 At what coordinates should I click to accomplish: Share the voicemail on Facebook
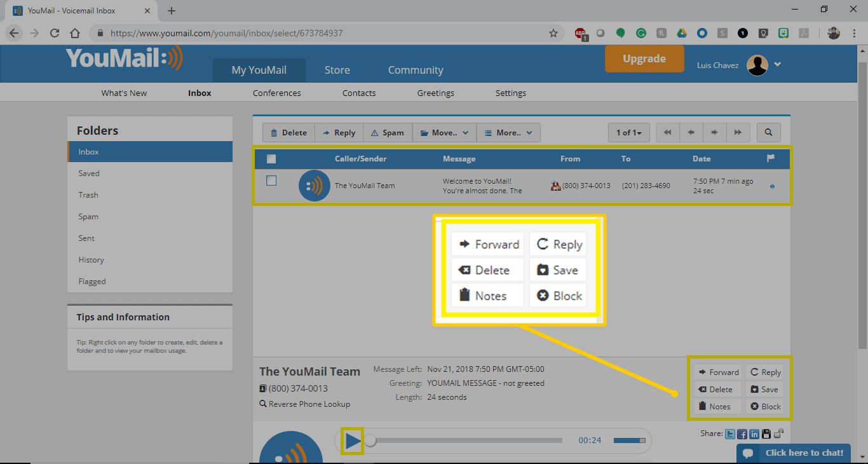(x=742, y=434)
